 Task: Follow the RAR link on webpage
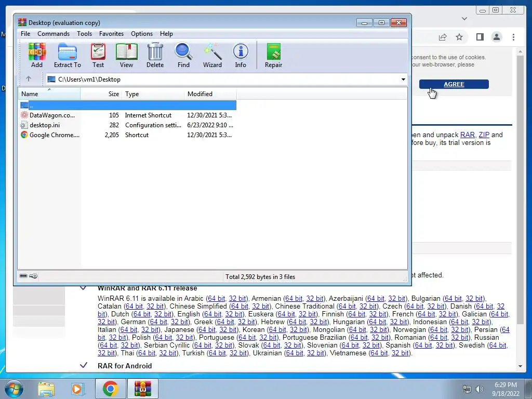(467, 135)
